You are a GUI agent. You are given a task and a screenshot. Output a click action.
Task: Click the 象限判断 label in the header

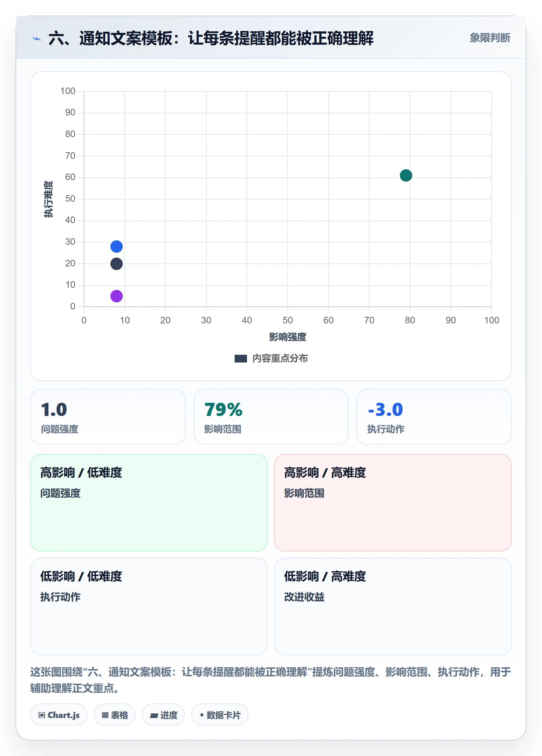[490, 38]
